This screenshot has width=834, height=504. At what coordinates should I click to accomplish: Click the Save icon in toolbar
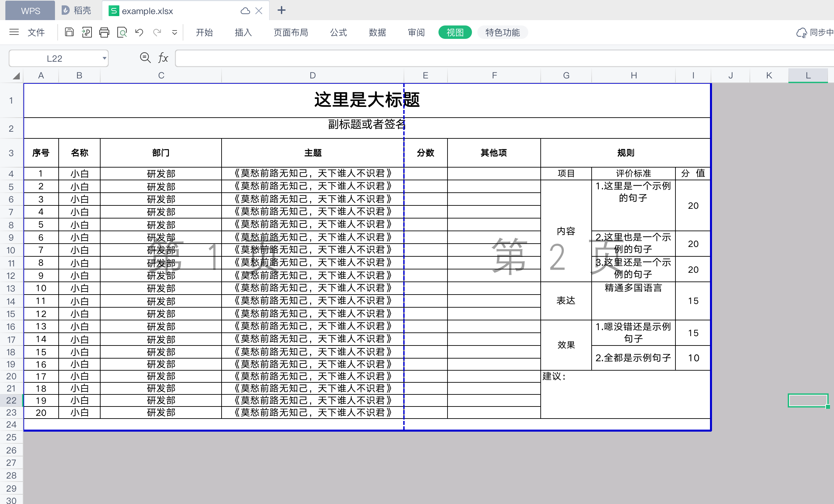(69, 33)
